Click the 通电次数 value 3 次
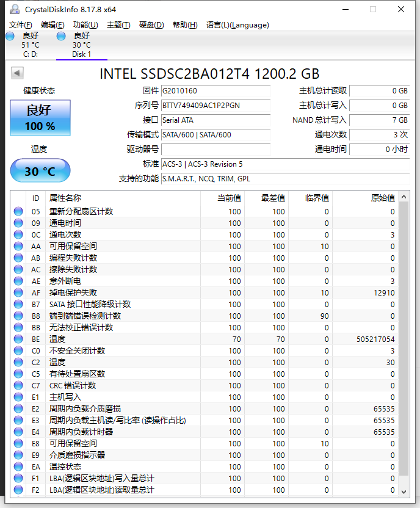 point(379,135)
